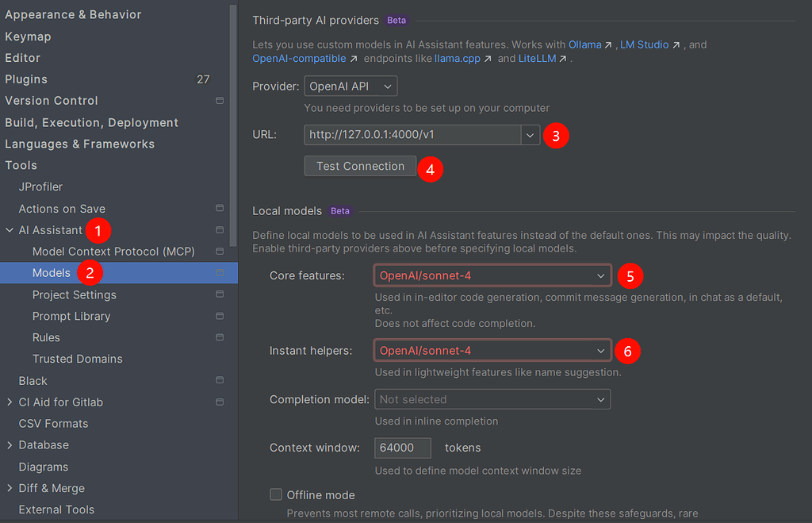The image size is (812, 523).
Task: Click the settings tree vertical scrollbar
Action: click(233, 125)
